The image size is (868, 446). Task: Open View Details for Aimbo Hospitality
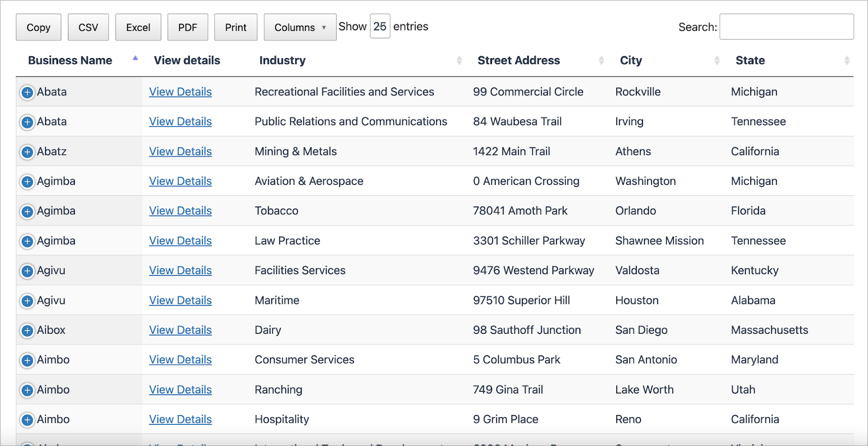click(181, 419)
